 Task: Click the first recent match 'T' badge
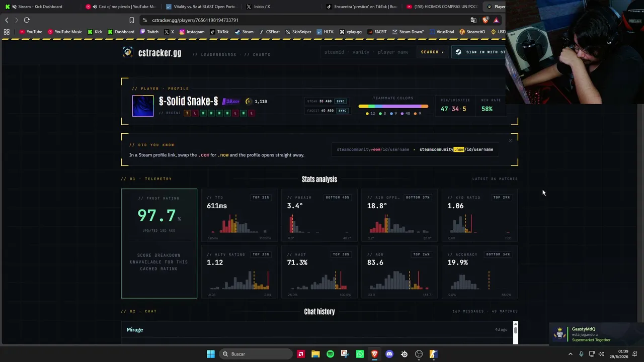[x=187, y=113]
